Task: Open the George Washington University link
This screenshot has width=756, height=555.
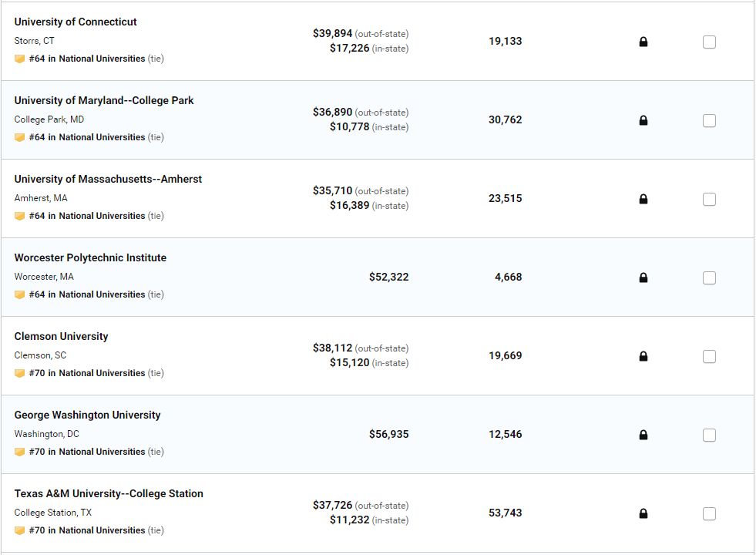Action: 87,415
